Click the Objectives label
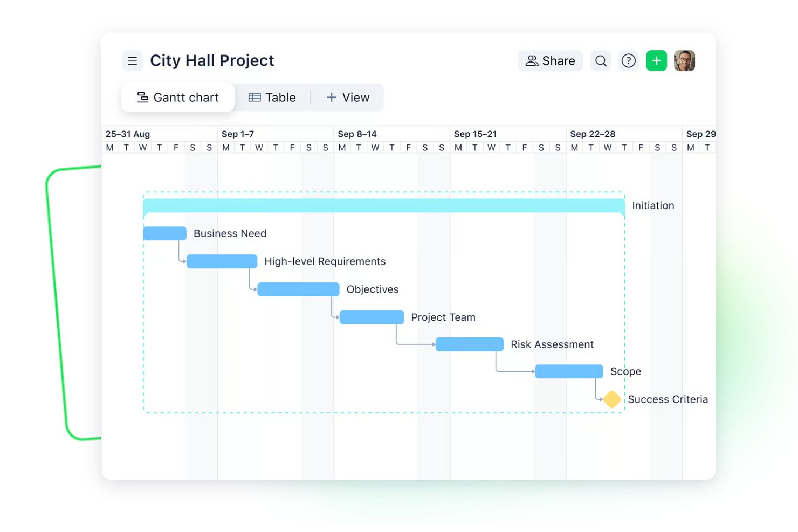The width and height of the screenshot is (798, 532). click(x=373, y=289)
